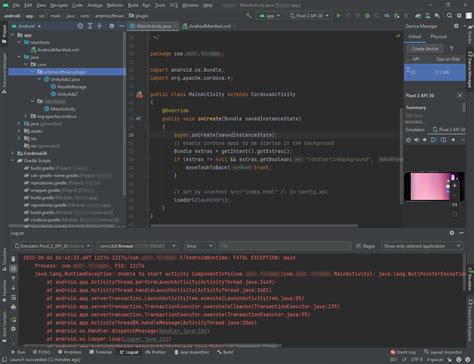Select MainActivity.java editor tab

point(153,26)
